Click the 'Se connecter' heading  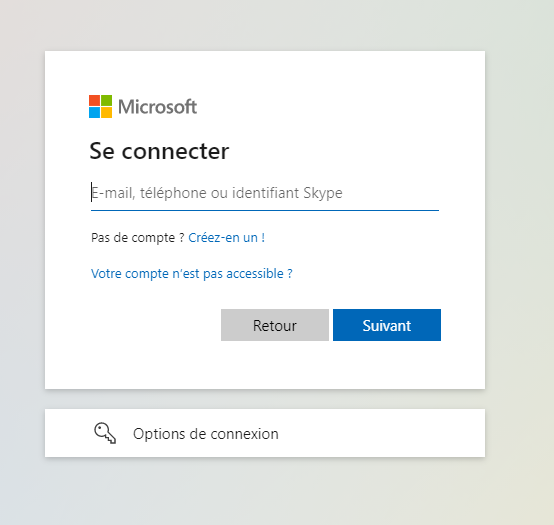point(159,151)
